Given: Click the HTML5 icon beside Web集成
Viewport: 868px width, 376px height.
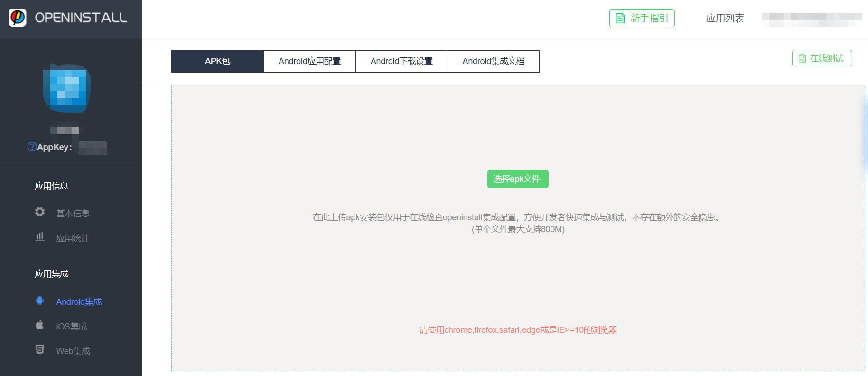Looking at the screenshot, I should tap(40, 350).
